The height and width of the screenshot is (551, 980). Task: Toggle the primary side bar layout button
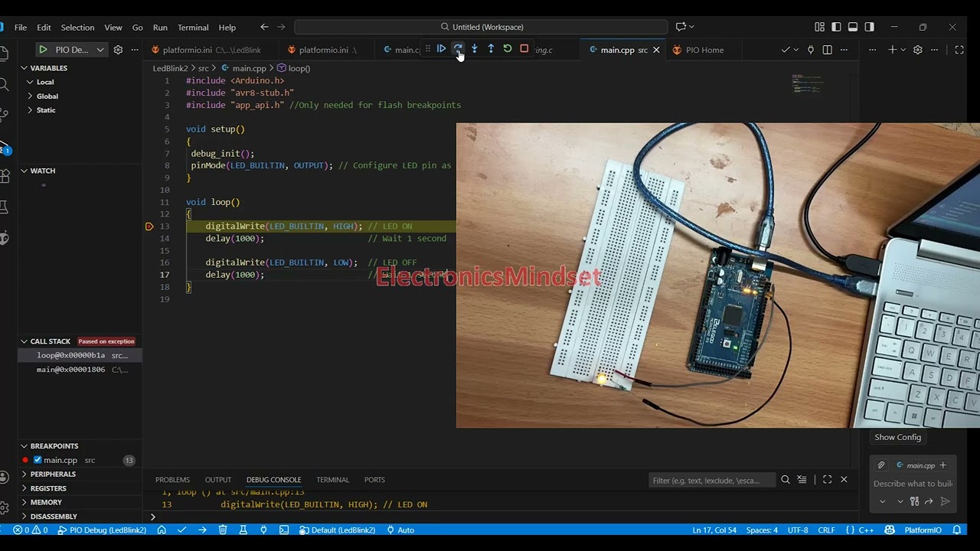pyautogui.click(x=836, y=27)
